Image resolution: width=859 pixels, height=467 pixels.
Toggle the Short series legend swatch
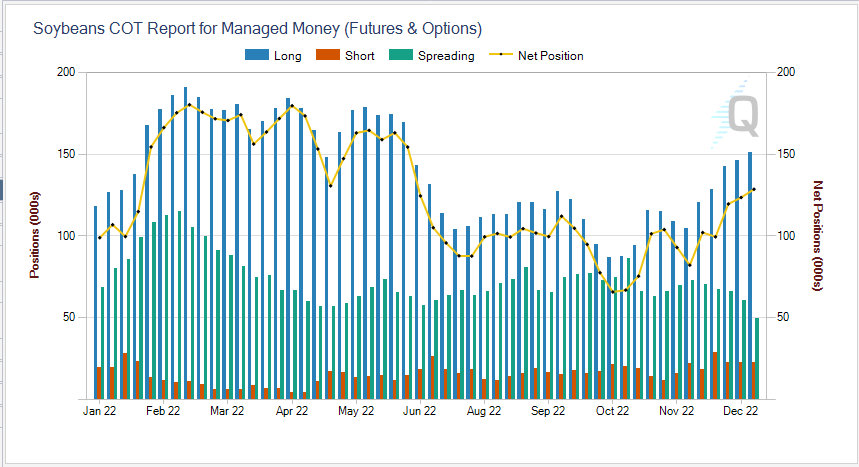coord(328,55)
